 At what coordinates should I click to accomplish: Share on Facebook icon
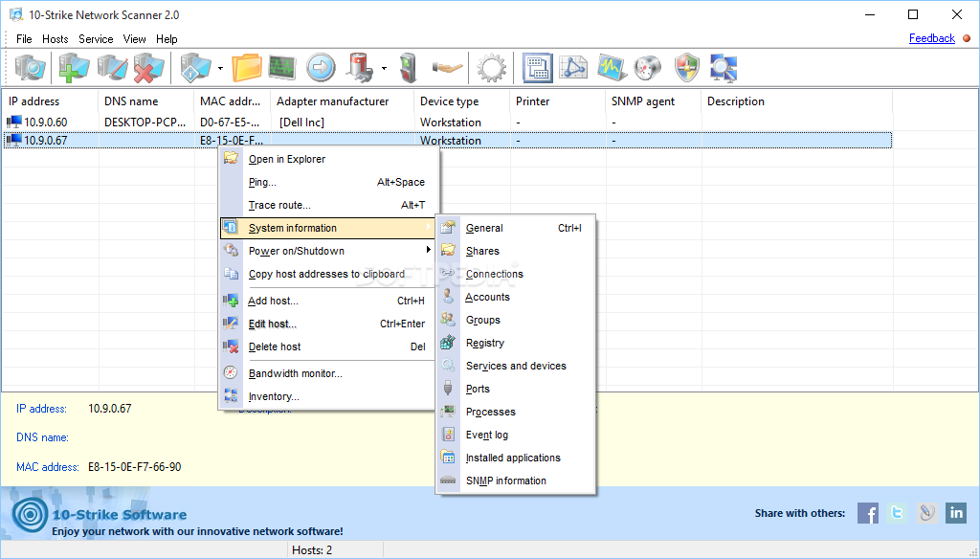[x=867, y=513]
